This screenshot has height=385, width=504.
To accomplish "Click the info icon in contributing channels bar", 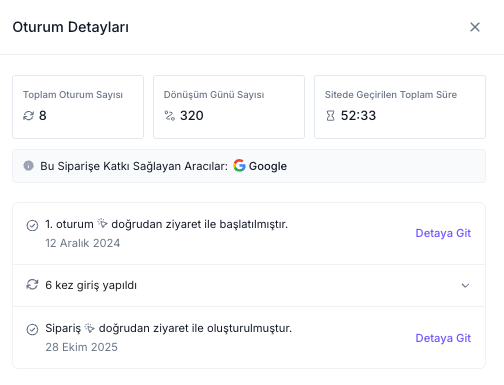I will [29, 166].
